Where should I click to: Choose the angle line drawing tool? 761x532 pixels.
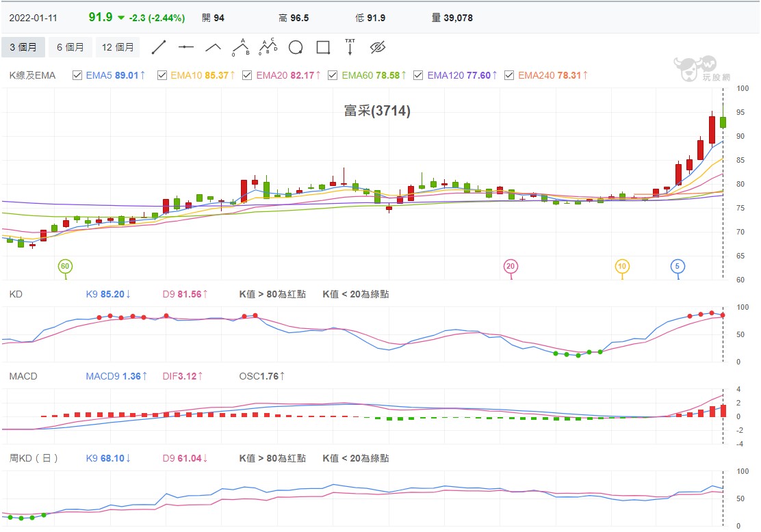click(x=213, y=47)
